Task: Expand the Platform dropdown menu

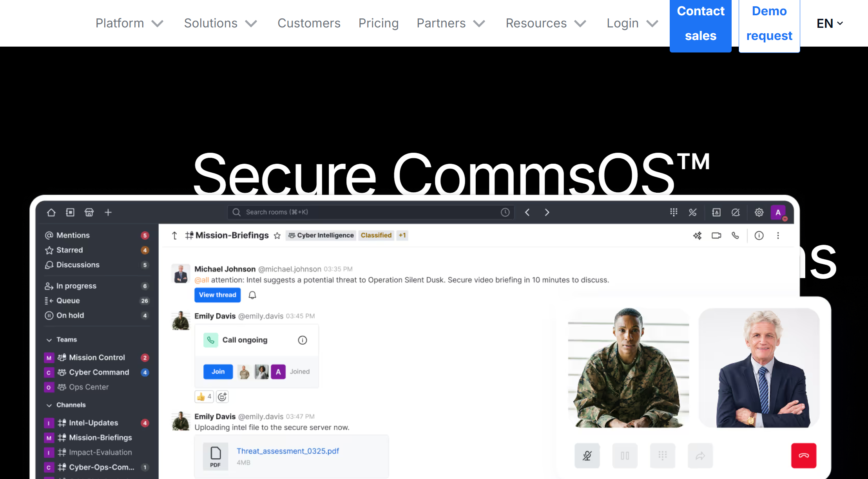Action: [x=129, y=23]
